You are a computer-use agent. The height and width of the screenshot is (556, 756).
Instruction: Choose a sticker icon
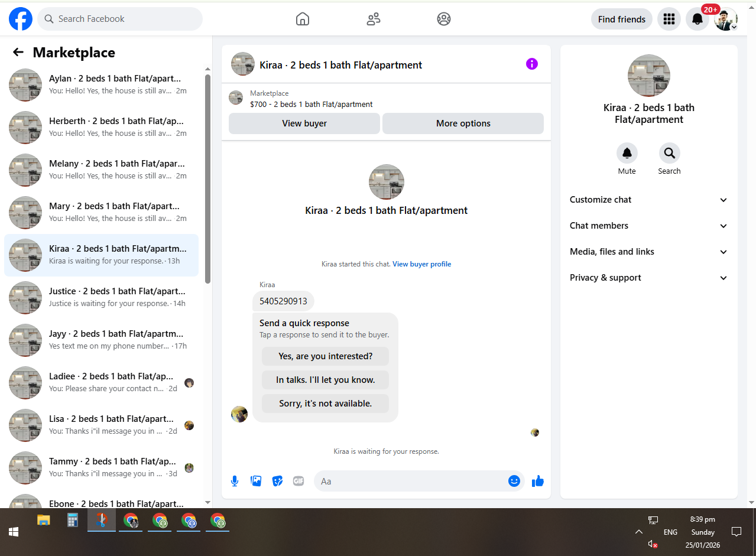(x=277, y=481)
